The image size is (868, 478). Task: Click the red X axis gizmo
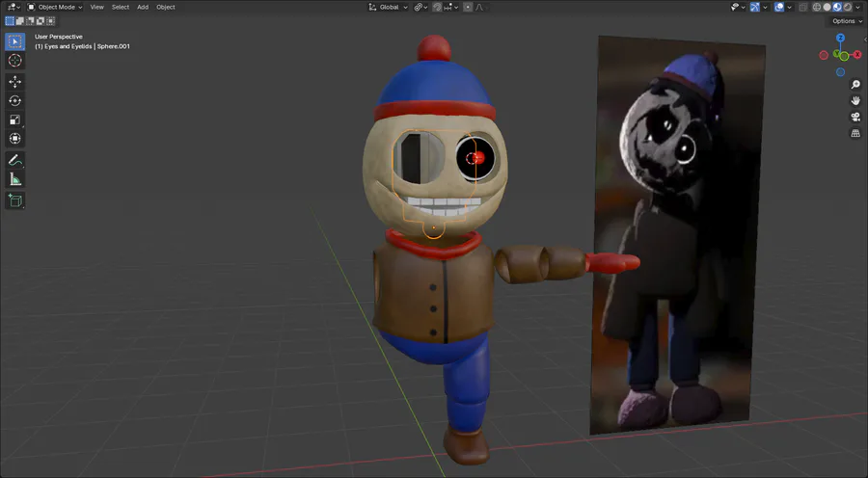point(857,54)
